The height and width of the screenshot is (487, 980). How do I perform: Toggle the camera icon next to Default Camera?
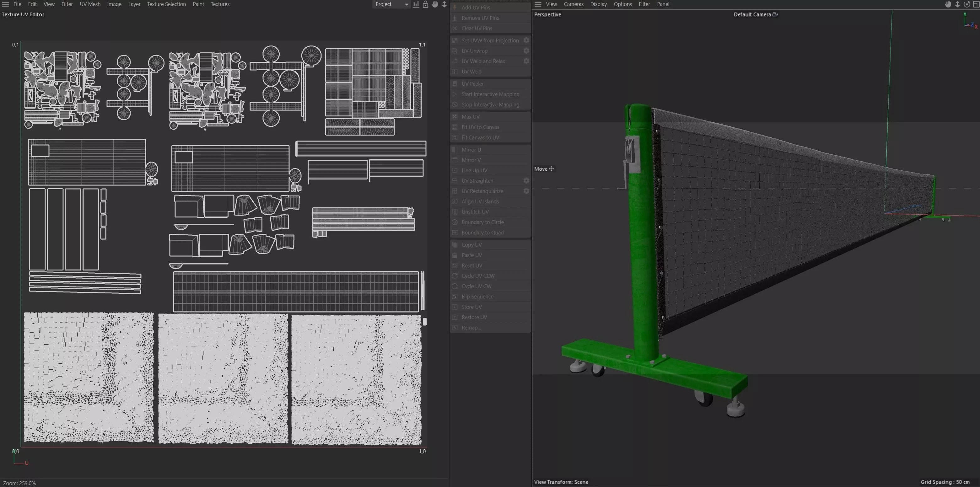[775, 14]
